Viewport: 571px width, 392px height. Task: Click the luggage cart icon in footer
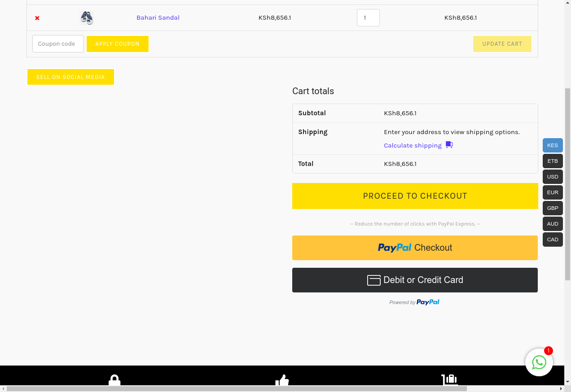click(449, 380)
